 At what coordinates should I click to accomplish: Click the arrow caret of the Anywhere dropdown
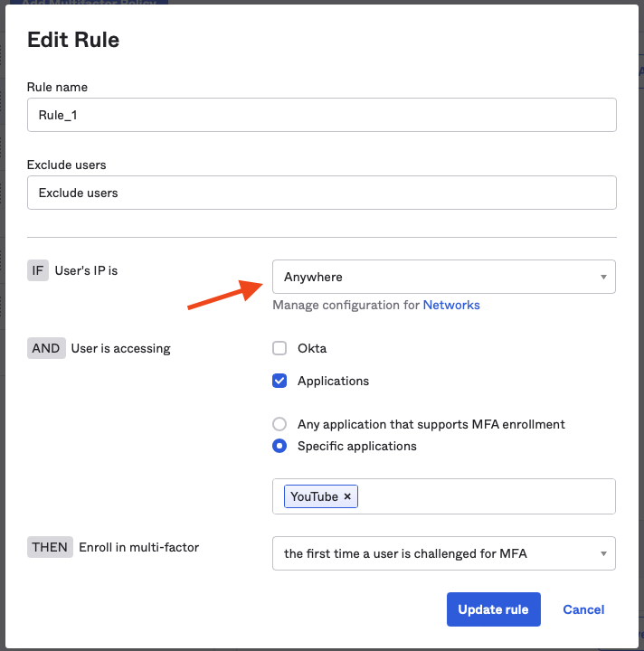pyautogui.click(x=603, y=277)
